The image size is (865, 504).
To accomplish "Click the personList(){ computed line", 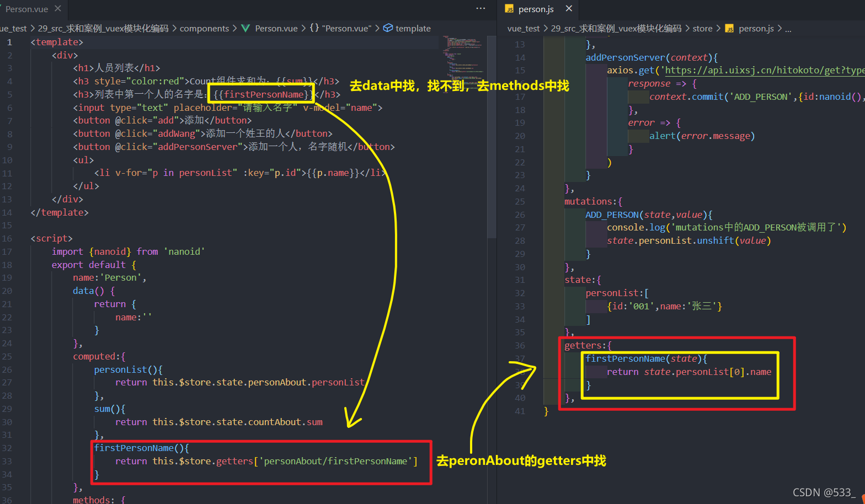I will click(x=128, y=369).
